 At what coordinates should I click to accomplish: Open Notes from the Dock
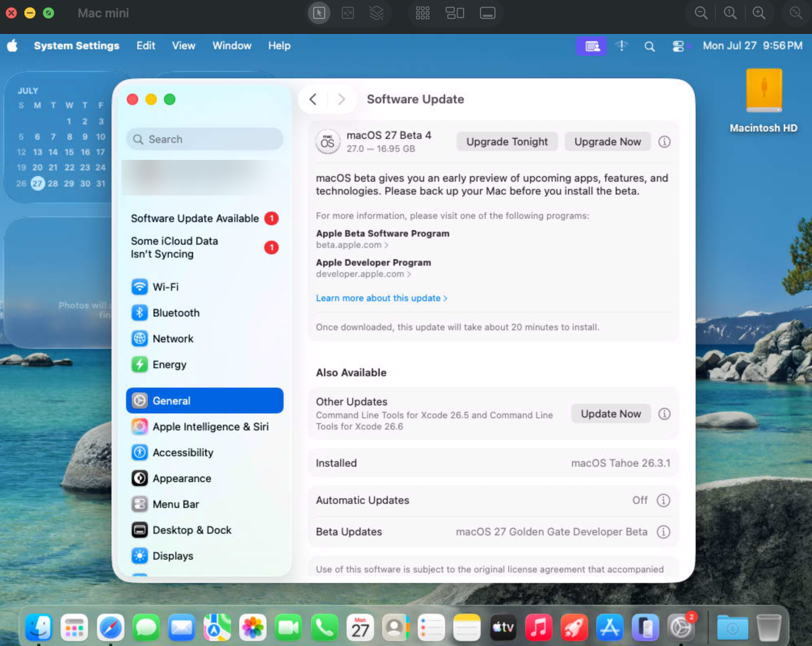pyautogui.click(x=467, y=627)
